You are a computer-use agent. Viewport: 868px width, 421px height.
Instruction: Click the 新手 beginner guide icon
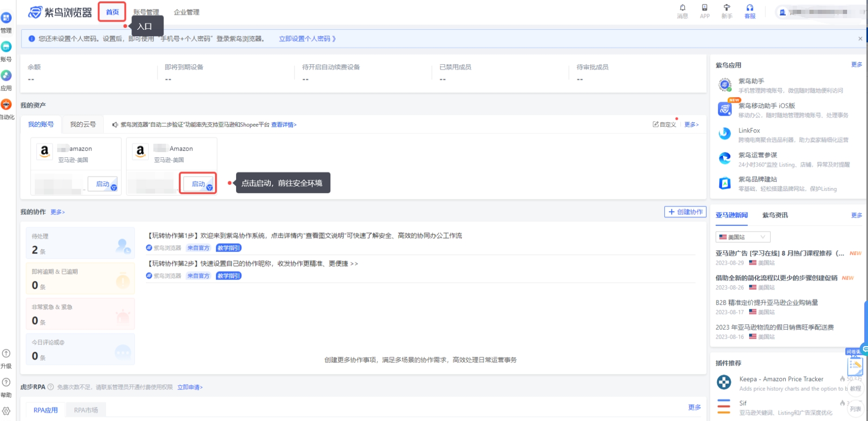click(x=727, y=8)
